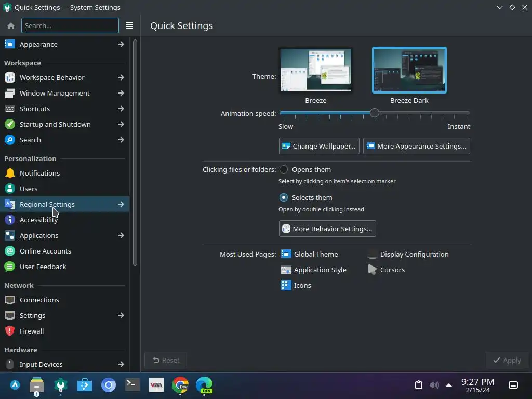Click the Users icon in sidebar
The image size is (532, 399).
pos(10,189)
